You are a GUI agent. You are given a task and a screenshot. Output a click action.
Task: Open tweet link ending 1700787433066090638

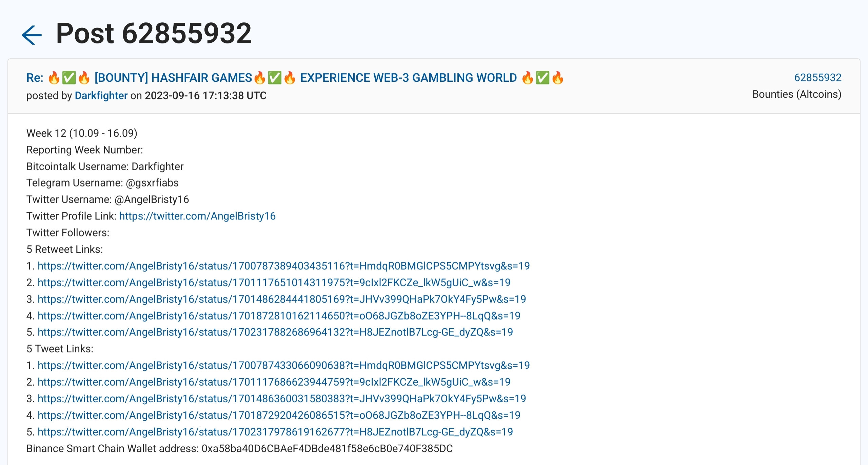click(283, 365)
